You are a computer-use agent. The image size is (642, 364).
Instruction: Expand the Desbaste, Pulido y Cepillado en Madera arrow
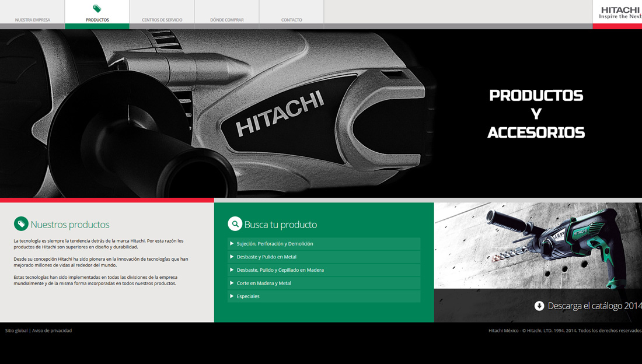point(232,270)
